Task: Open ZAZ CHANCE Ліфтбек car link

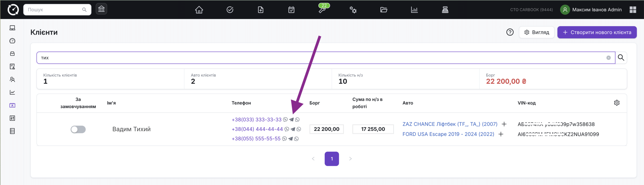Action: click(450, 124)
